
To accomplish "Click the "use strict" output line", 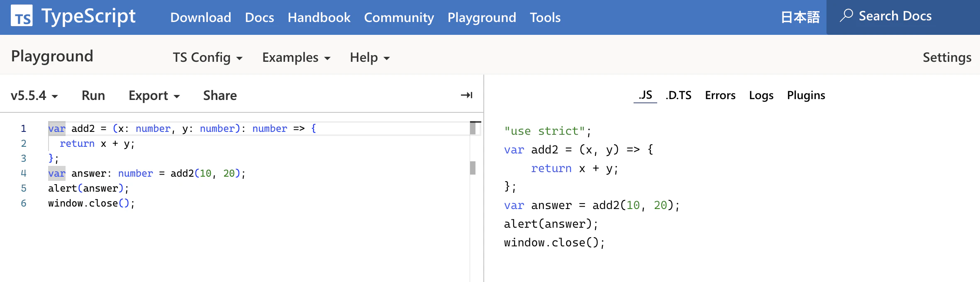I will (x=547, y=131).
